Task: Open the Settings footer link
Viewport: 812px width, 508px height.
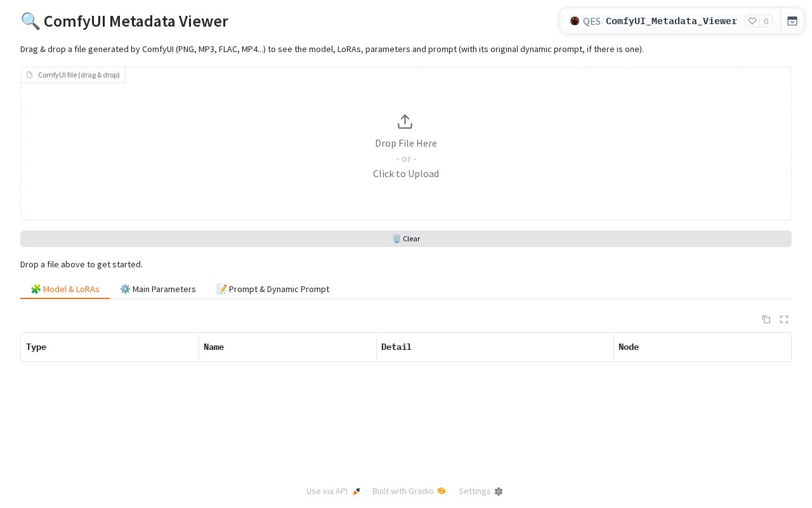Action: 481,491
